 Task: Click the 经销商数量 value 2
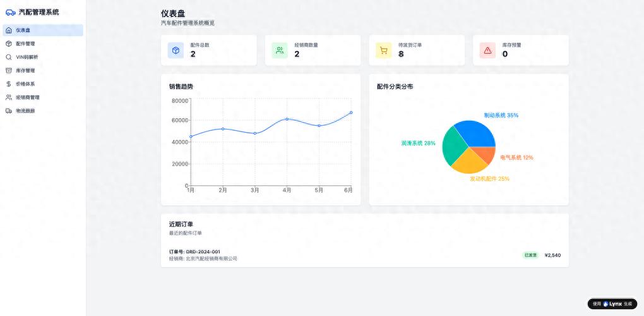coord(297,54)
